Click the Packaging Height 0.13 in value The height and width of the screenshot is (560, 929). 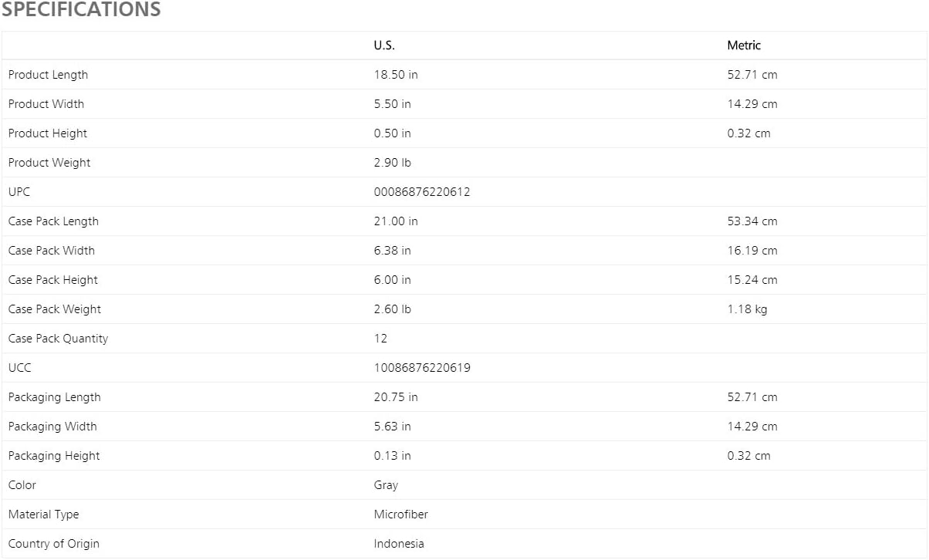(393, 456)
